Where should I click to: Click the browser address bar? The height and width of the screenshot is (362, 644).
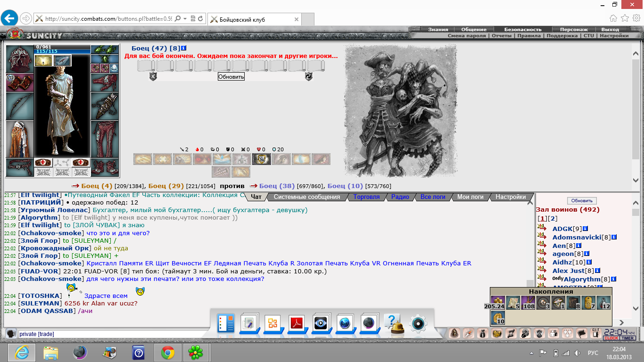point(108,19)
